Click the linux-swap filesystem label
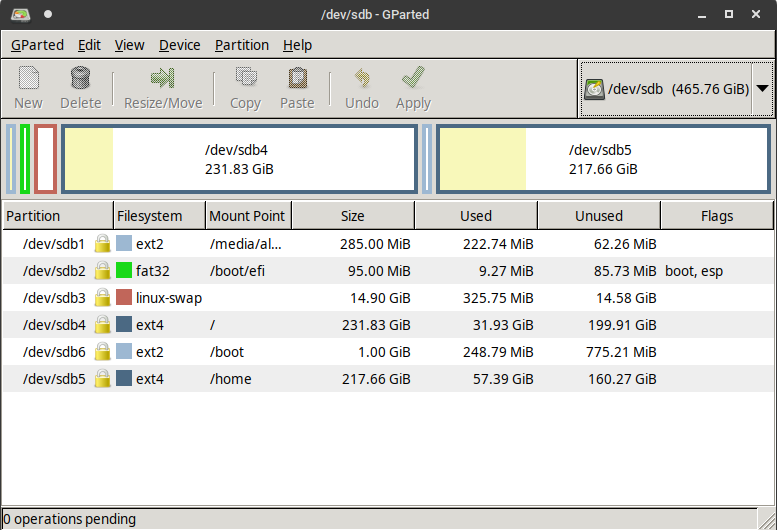The width and height of the screenshot is (777, 530). [x=169, y=298]
